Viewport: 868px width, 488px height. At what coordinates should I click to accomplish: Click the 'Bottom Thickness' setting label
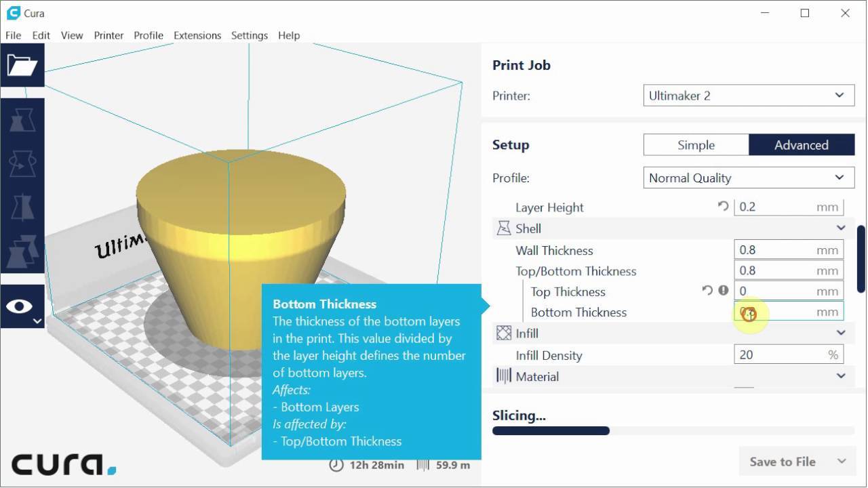[578, 312]
